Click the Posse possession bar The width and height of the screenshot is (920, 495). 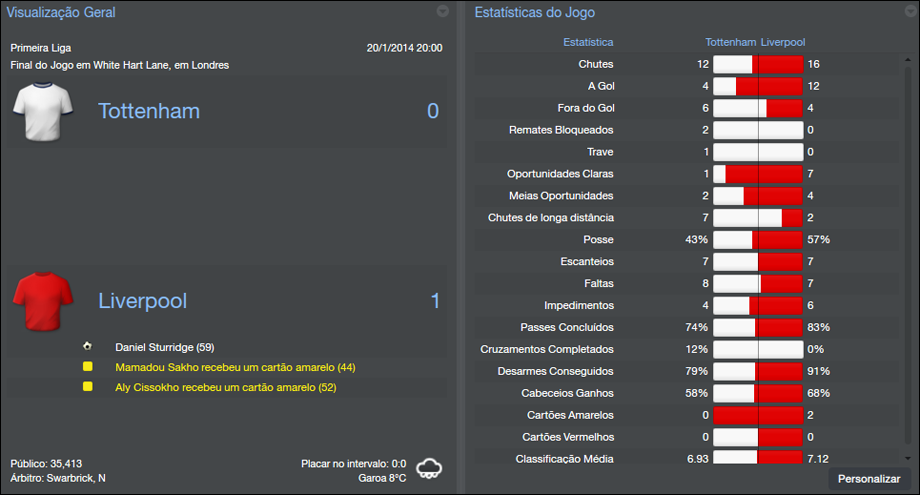[x=758, y=240]
